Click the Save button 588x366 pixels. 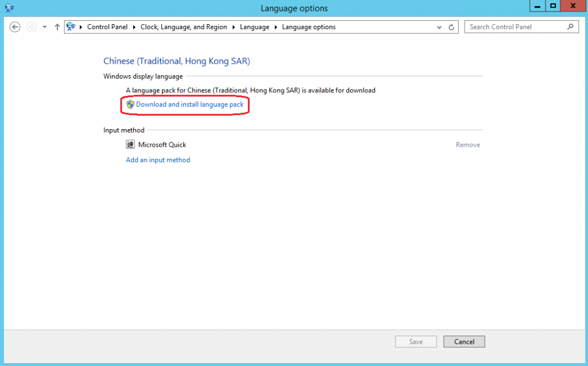click(x=416, y=342)
